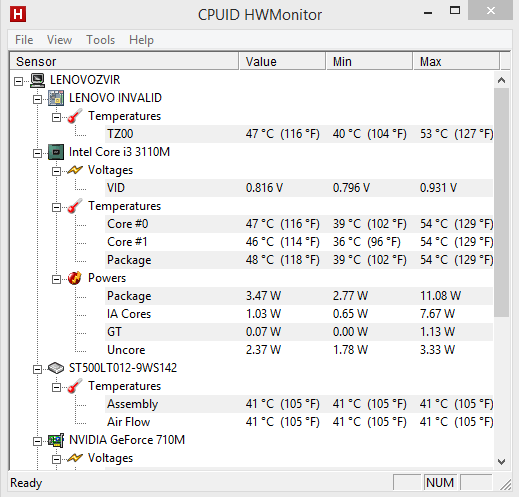The height and width of the screenshot is (497, 519).
Task: Click the scrollbar down arrow
Action: coord(501,462)
